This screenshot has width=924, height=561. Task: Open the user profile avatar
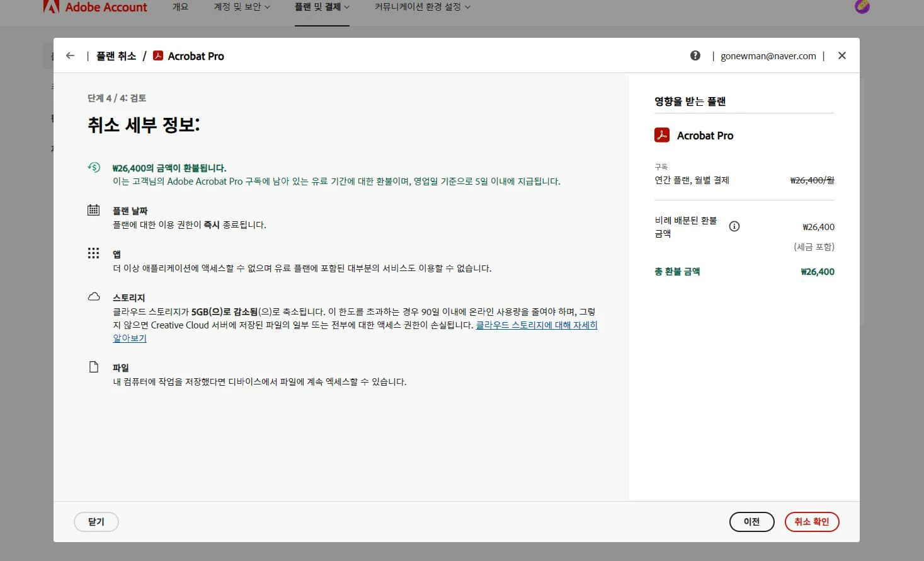click(862, 6)
